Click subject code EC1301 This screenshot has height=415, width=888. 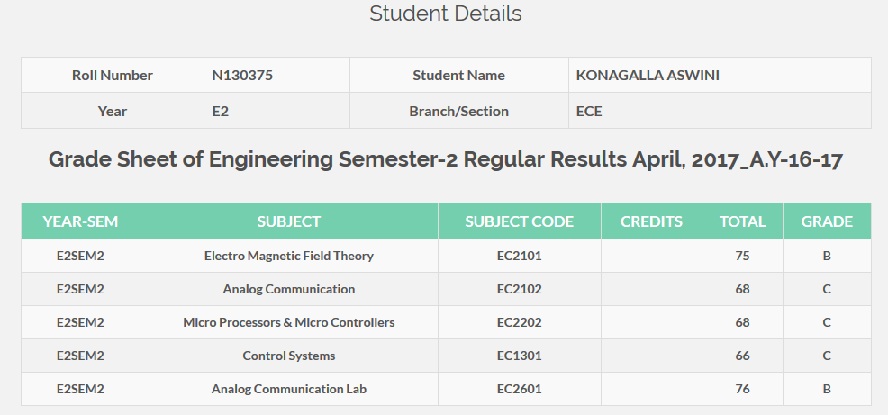point(519,356)
